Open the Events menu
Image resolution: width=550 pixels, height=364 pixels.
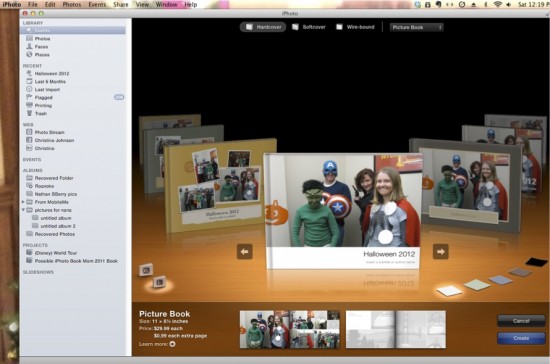[x=97, y=5]
